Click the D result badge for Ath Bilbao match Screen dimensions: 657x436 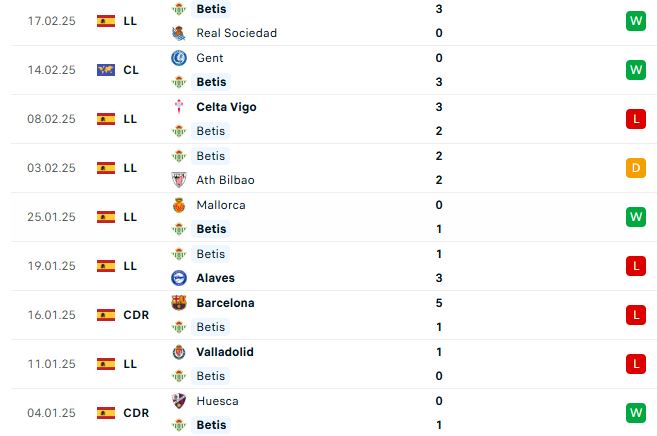636,168
